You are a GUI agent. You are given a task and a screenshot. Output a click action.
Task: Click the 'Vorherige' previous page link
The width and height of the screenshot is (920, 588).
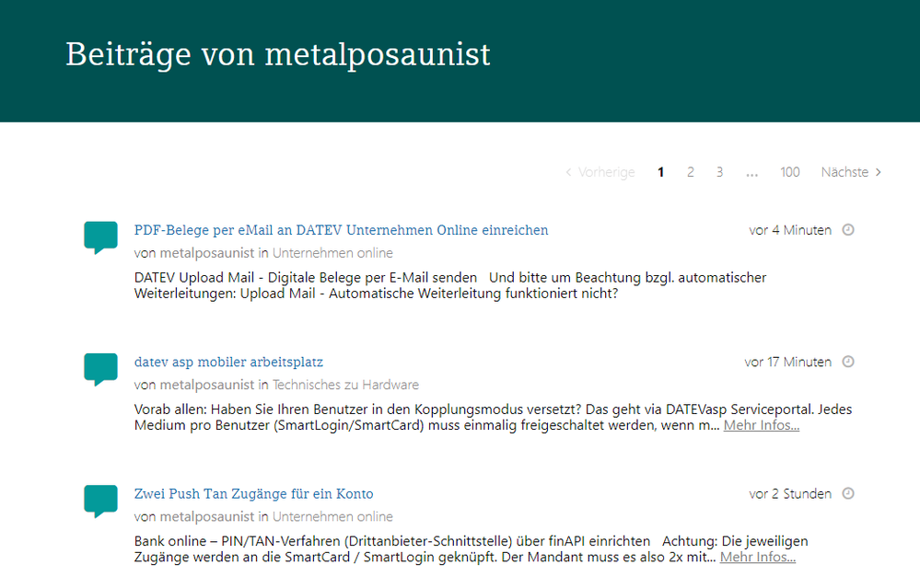600,172
